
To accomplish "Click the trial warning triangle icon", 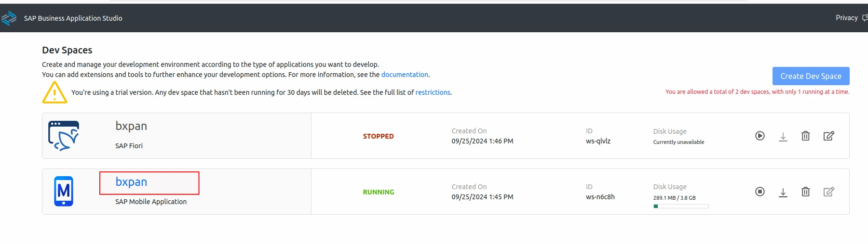I will pos(54,92).
